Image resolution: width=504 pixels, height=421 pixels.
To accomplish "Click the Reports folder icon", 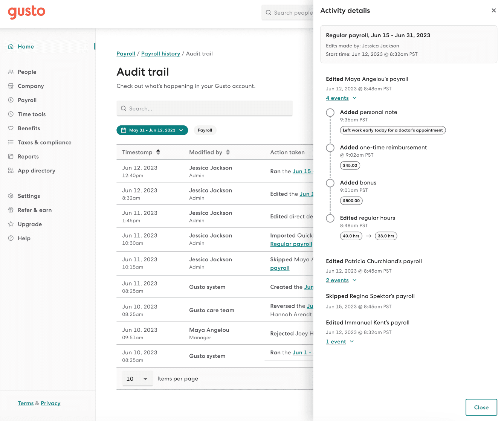I will (x=11, y=156).
